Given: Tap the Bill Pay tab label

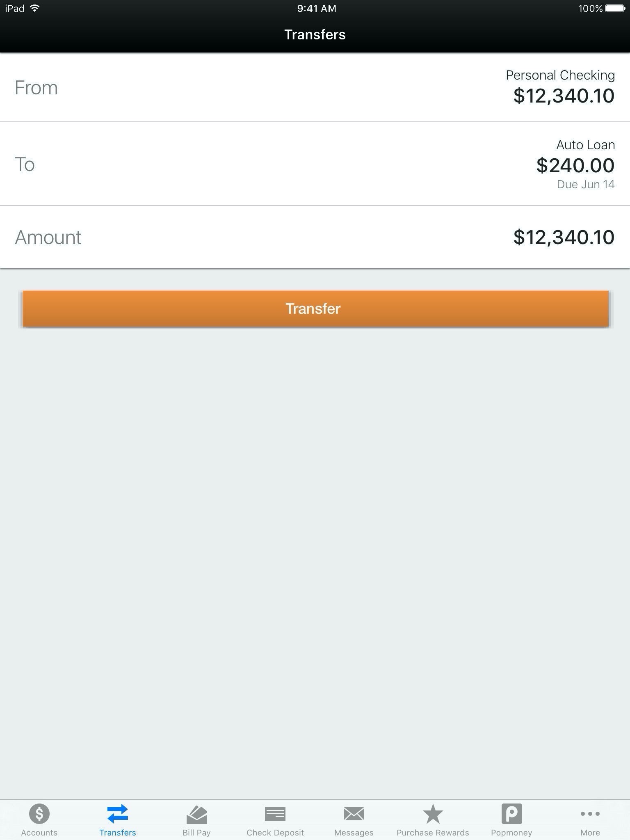Looking at the screenshot, I should tap(196, 833).
